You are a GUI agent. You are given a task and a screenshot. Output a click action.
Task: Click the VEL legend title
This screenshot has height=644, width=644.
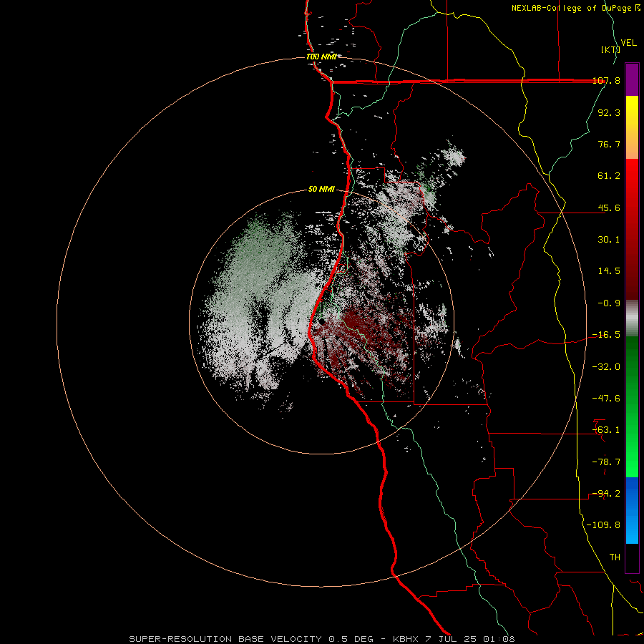click(628, 43)
